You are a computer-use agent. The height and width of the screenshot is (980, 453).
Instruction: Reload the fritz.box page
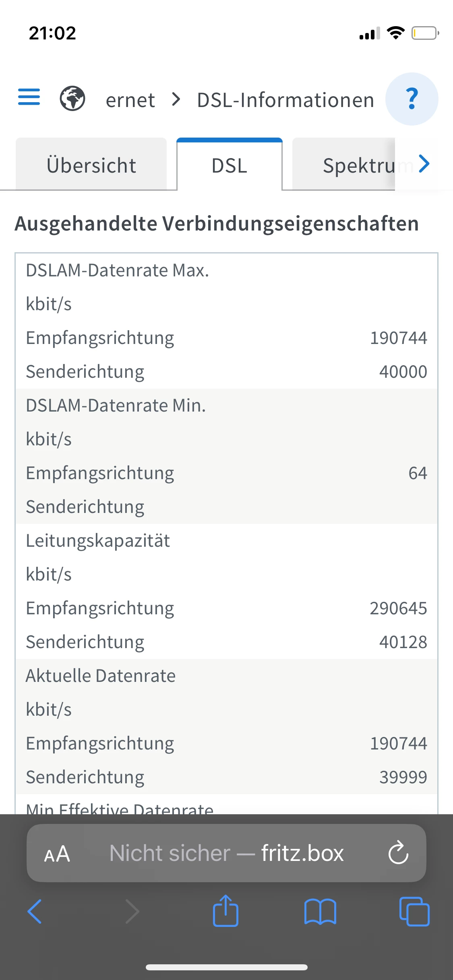398,852
